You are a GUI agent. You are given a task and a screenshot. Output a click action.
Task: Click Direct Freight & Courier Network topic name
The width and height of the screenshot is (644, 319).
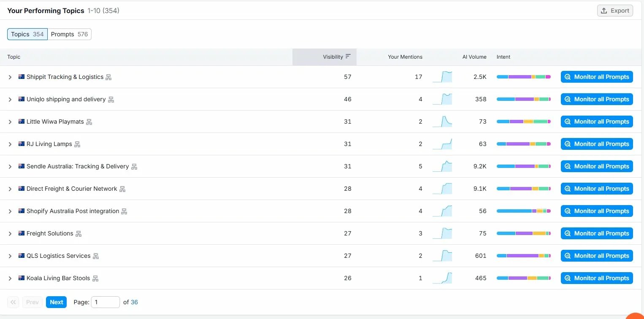72,189
